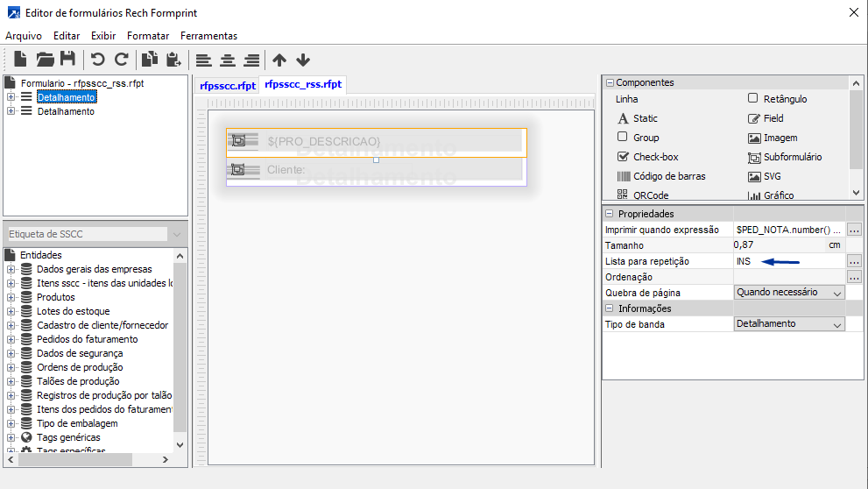This screenshot has height=489, width=868.
Task: Expand the Produtos entity node
Action: coord(11,297)
